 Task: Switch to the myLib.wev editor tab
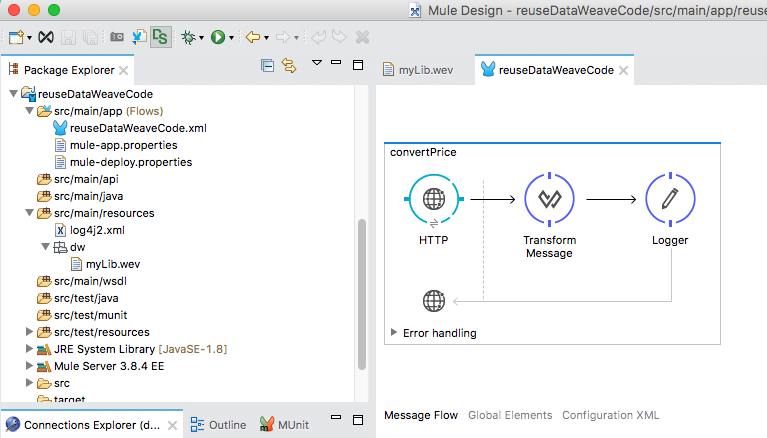419,70
